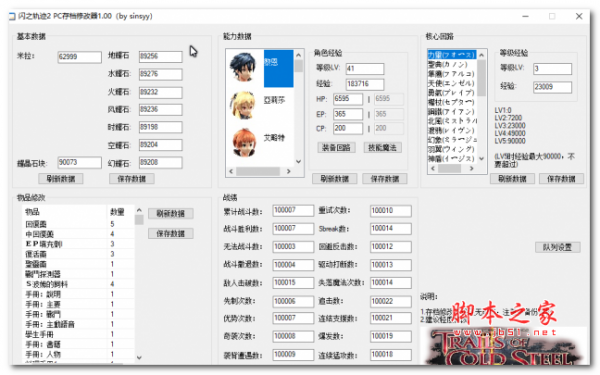Click the 物品 column header
Image resolution: width=600 pixels, height=375 pixels.
tap(64, 212)
